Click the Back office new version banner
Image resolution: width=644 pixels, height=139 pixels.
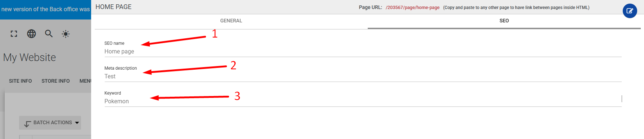(45, 9)
